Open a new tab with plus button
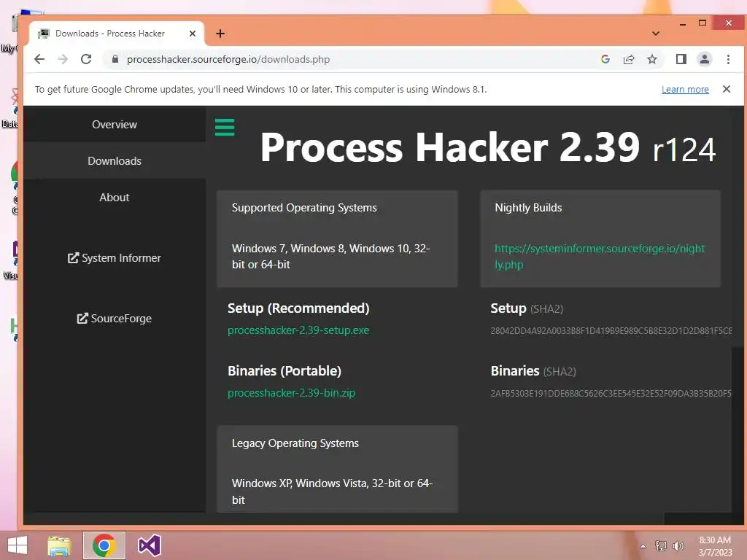 click(220, 34)
